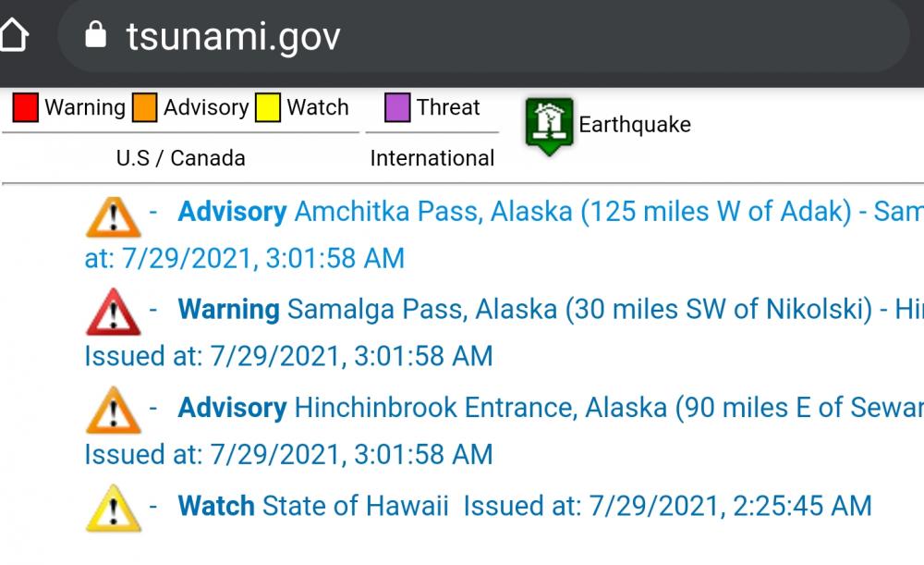Viewport: 924px width, 565px height.
Task: Tap the tsunami.gov address bar
Action: (231, 35)
